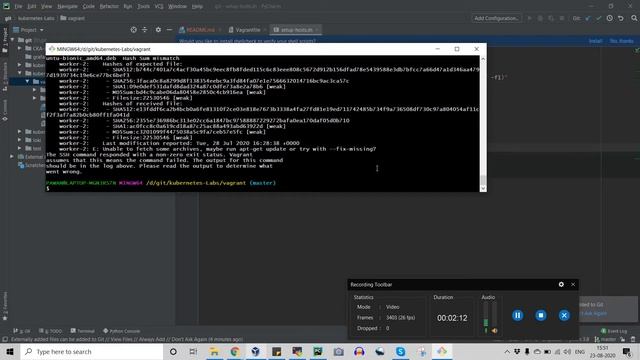640x360 pixels.
Task: Open the Terminal tool window
Action: [x=82, y=331]
